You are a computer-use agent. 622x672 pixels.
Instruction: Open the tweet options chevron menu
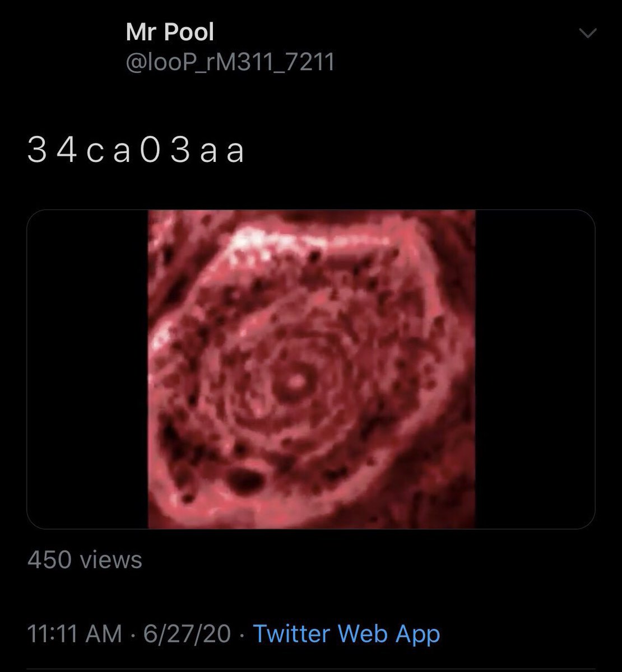tap(587, 35)
